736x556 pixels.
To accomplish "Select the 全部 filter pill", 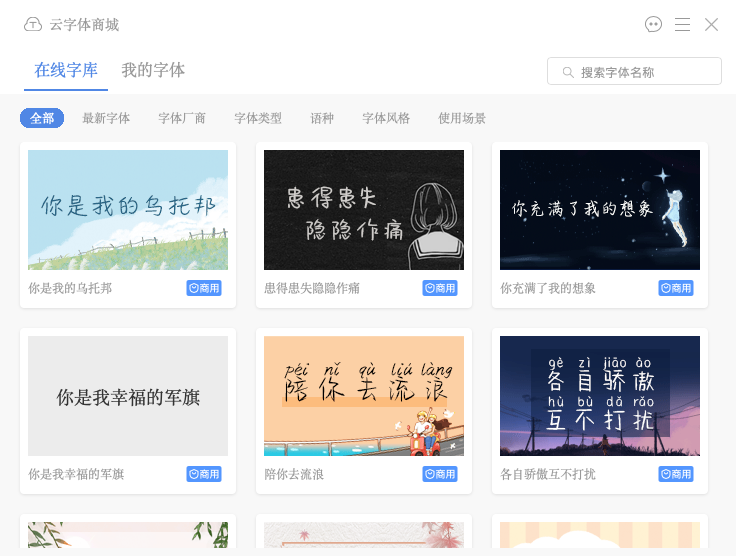I will click(x=42, y=118).
